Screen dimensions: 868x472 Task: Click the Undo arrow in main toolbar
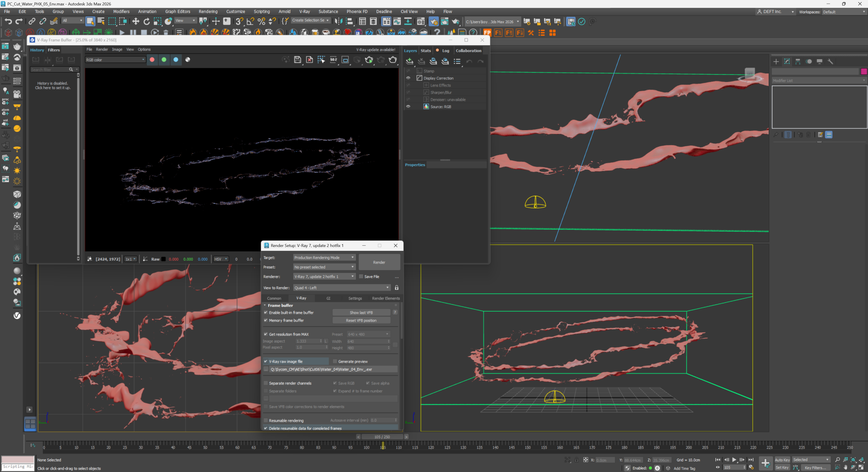coord(8,21)
